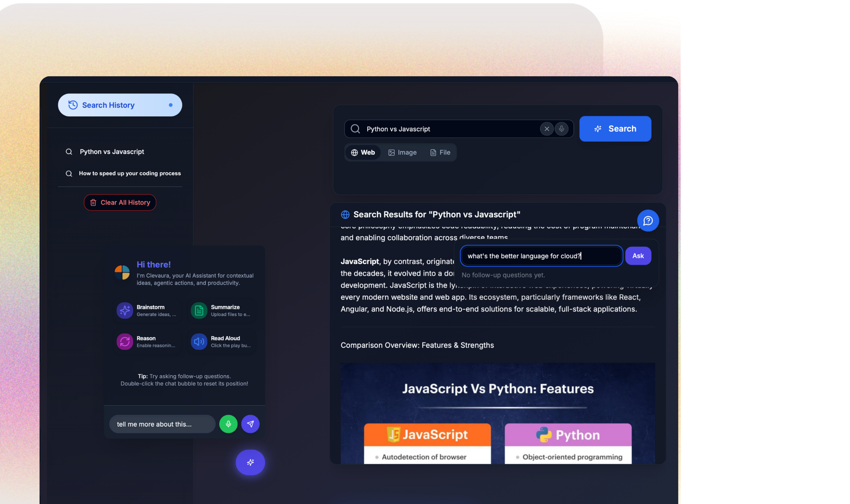Click Clear All History button
The image size is (850, 504).
pos(120,202)
